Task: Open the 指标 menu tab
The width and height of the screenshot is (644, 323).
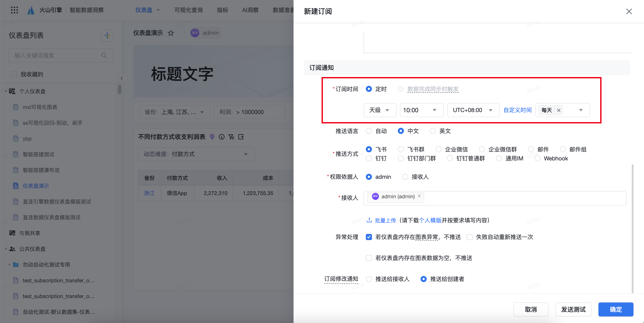Action: coord(222,10)
